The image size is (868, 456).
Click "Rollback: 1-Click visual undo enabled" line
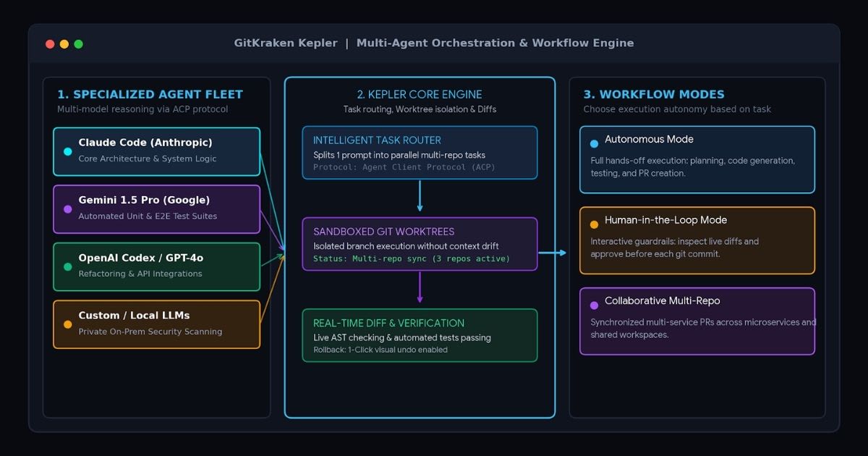(380, 350)
